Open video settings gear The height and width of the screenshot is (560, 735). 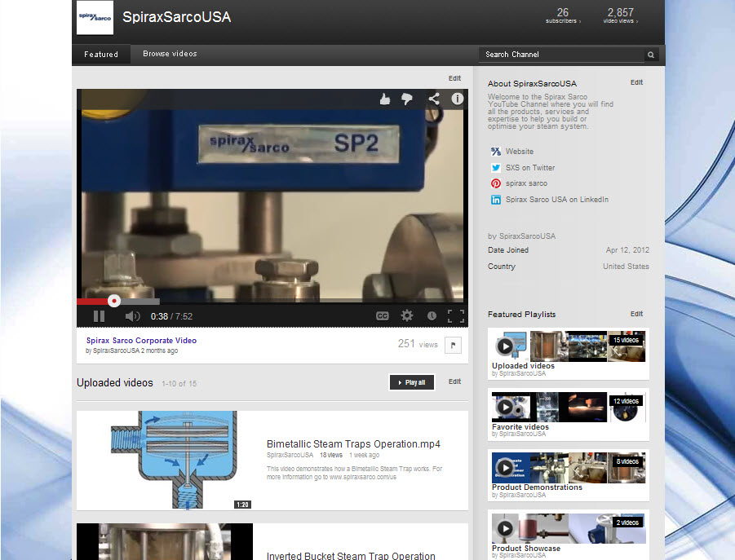tap(407, 315)
